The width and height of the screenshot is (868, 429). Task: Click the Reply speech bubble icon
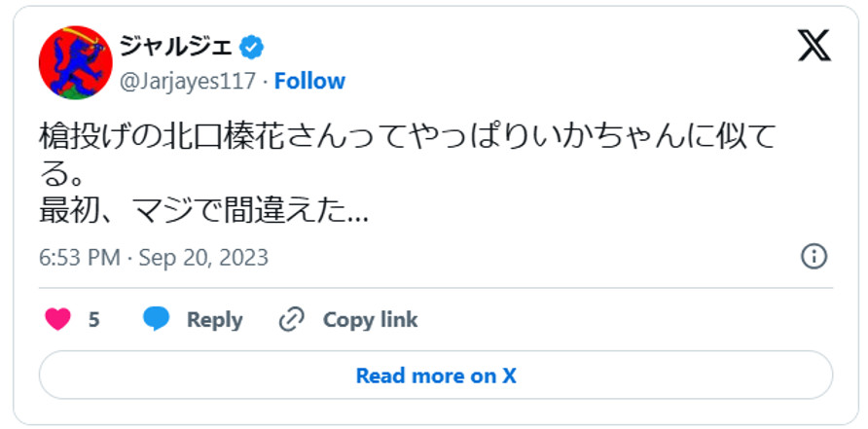(x=157, y=319)
